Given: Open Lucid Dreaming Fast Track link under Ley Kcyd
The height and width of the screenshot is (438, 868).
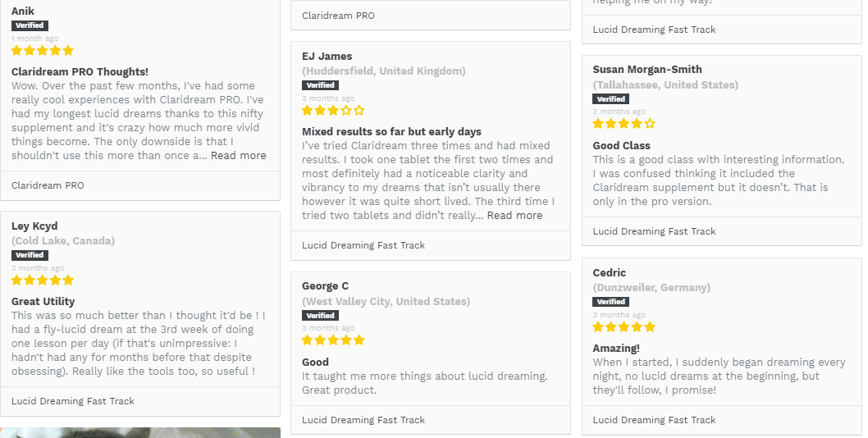Looking at the screenshot, I should click(x=73, y=401).
